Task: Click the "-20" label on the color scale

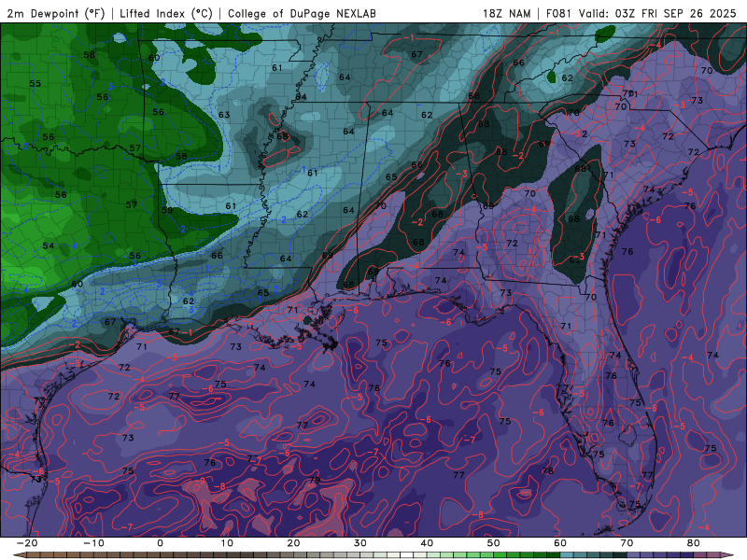Action: (x=27, y=543)
